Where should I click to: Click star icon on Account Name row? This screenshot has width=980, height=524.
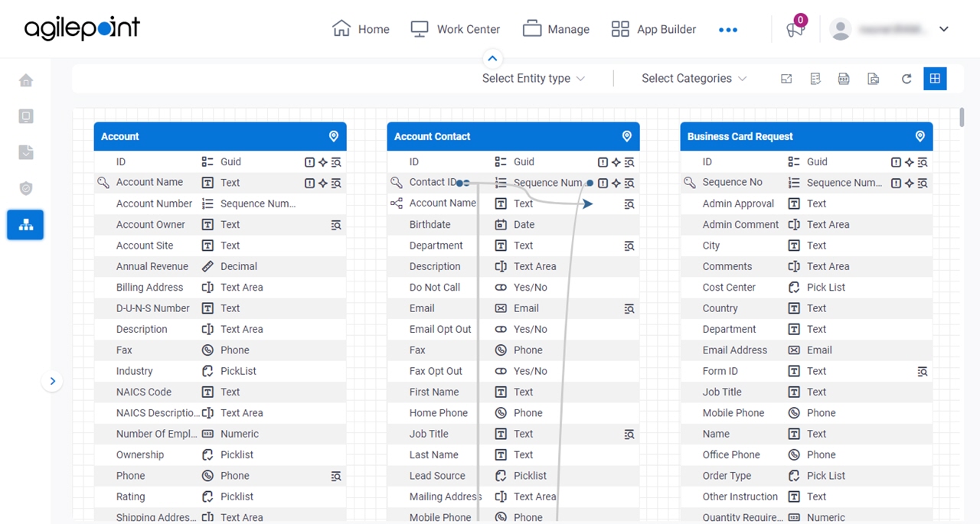click(x=322, y=183)
